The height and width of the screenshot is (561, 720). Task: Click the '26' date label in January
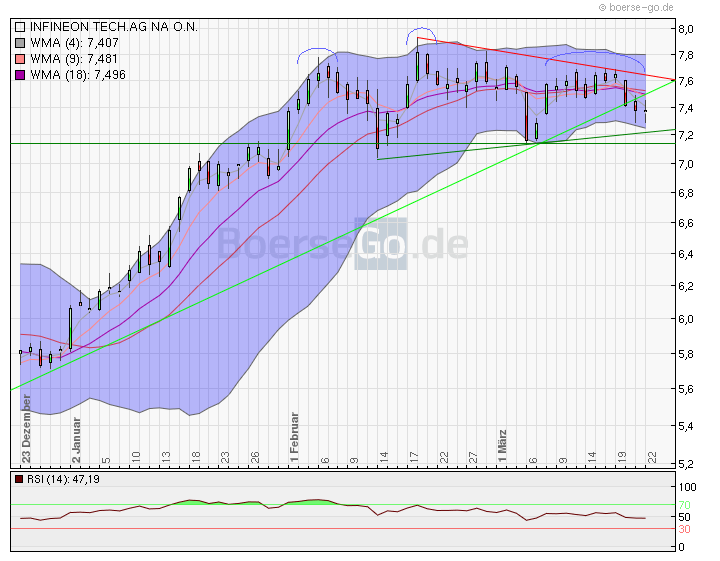(x=255, y=457)
